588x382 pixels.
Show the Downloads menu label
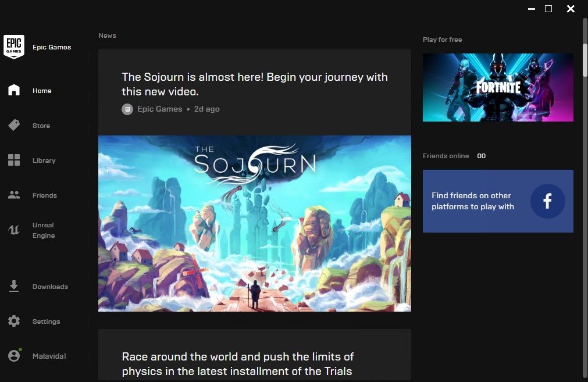(50, 287)
